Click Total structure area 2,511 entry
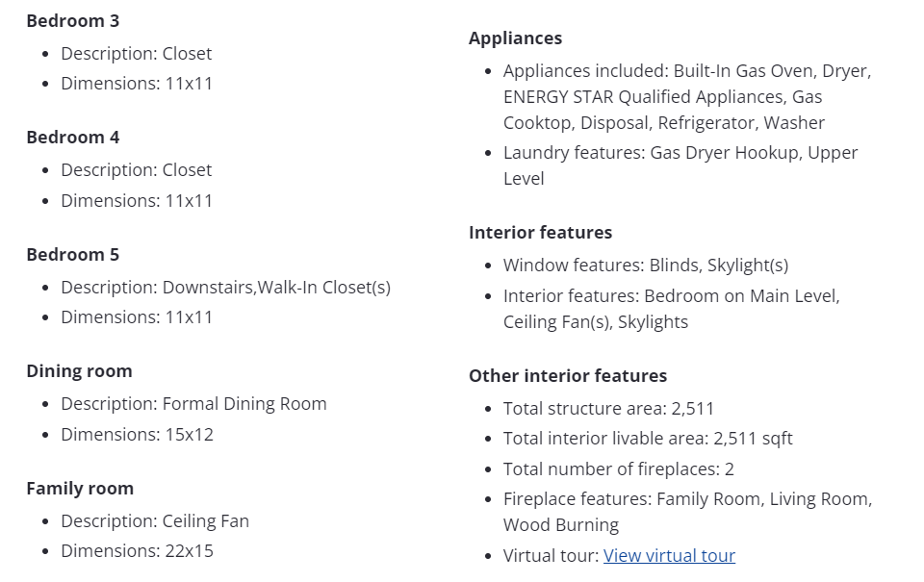924x582 pixels. [608, 408]
